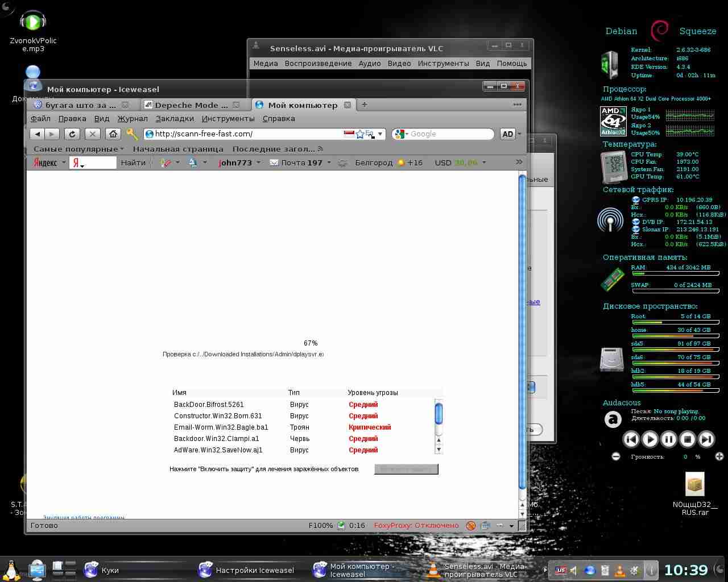Open ZvonokVPolice.mp3 desktop icon

(x=33, y=31)
